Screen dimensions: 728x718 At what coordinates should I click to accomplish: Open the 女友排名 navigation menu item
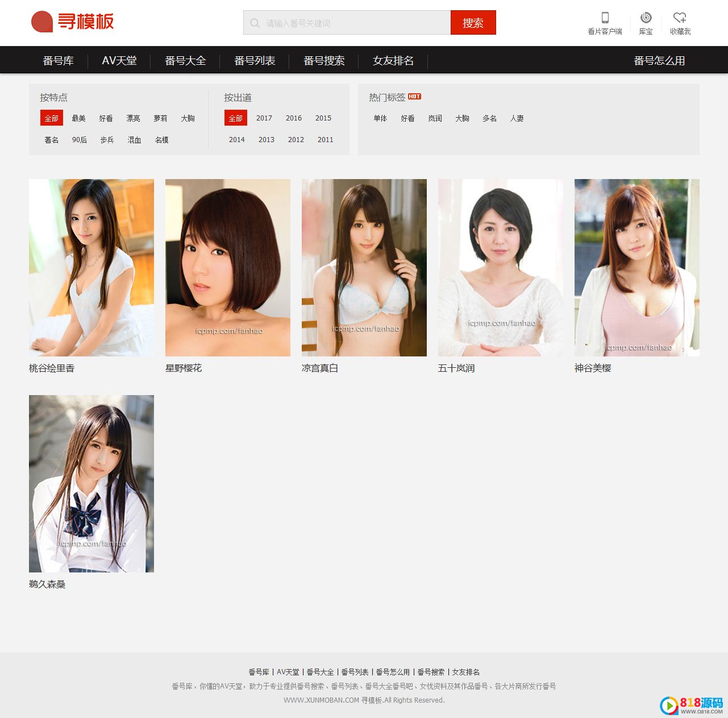tap(393, 60)
